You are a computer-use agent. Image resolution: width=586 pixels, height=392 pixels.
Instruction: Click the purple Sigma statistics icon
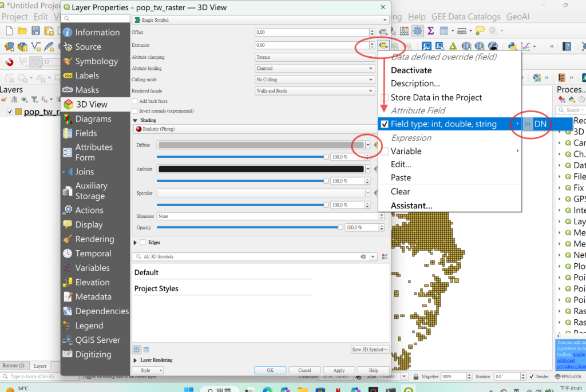[430, 31]
